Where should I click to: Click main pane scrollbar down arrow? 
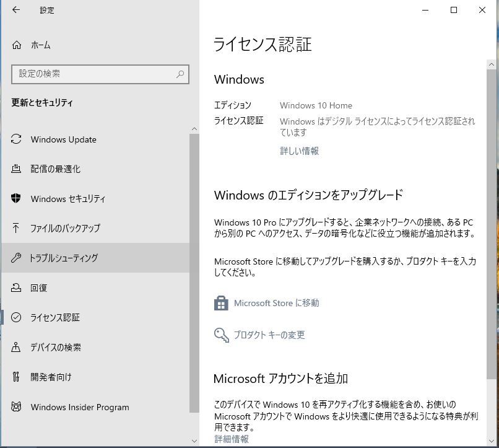[492, 441]
